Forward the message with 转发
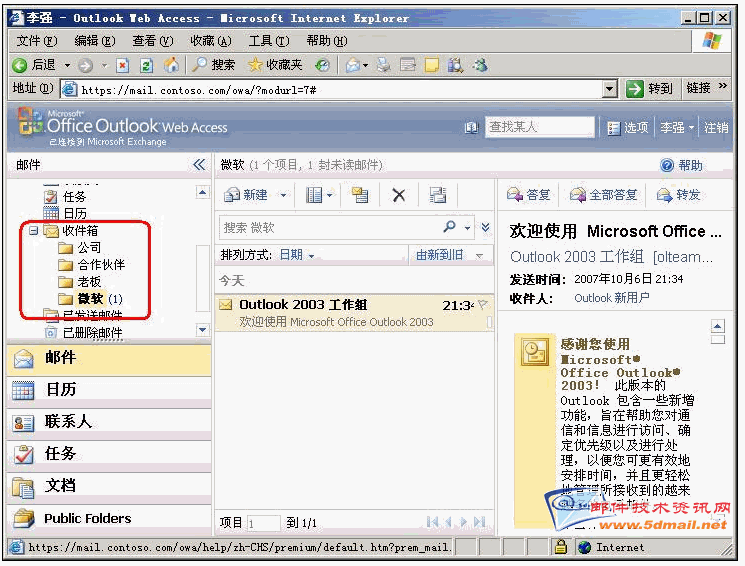The image size is (745, 566). coord(679,195)
